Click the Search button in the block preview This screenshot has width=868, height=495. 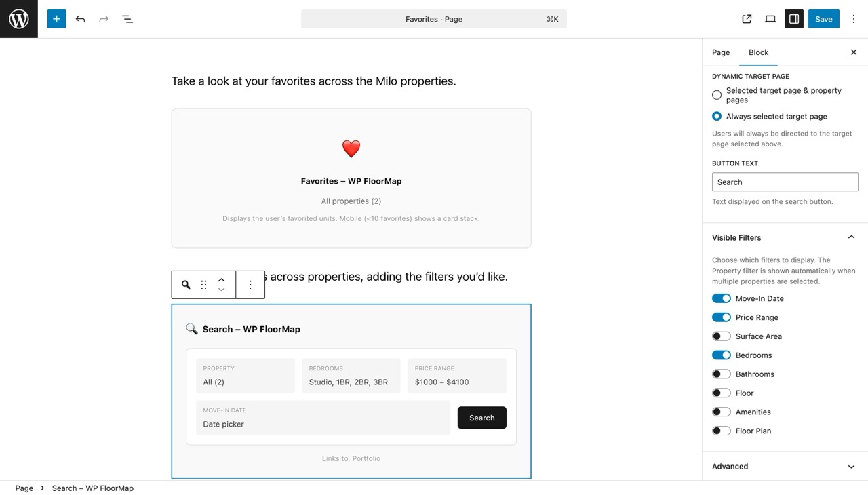coord(481,418)
